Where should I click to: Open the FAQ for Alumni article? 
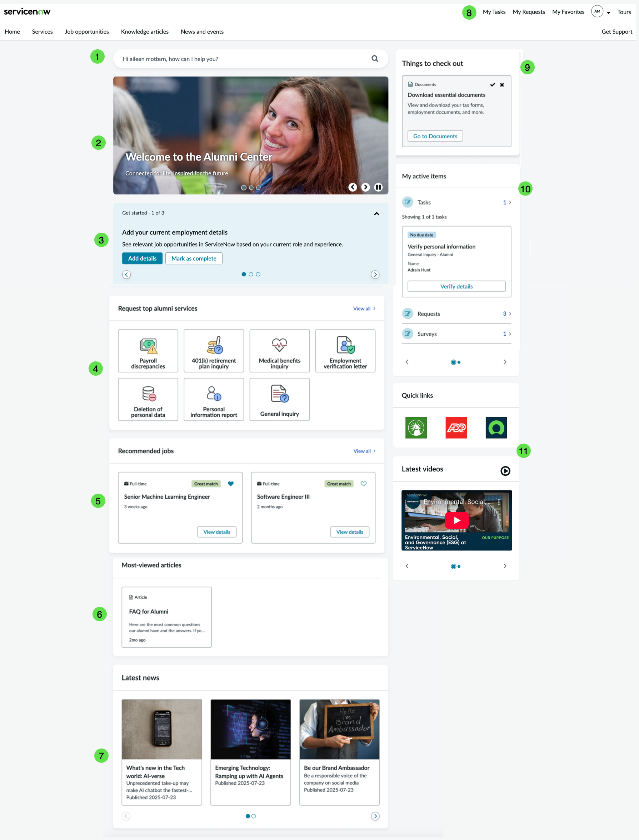[166, 617]
